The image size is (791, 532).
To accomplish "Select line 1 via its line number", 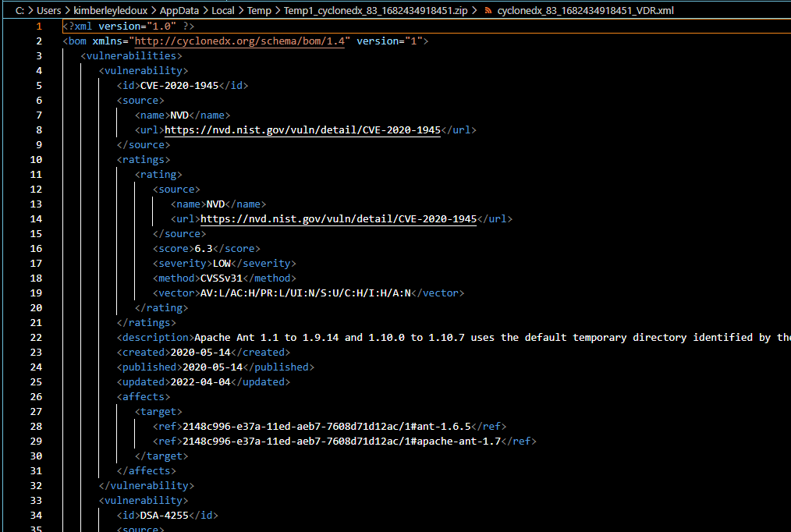I will click(38, 27).
